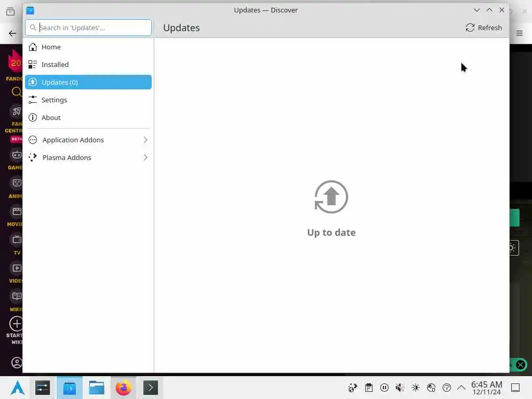Click the magnifier icon in search box
Screen dimensions: 532x399
tap(33, 28)
